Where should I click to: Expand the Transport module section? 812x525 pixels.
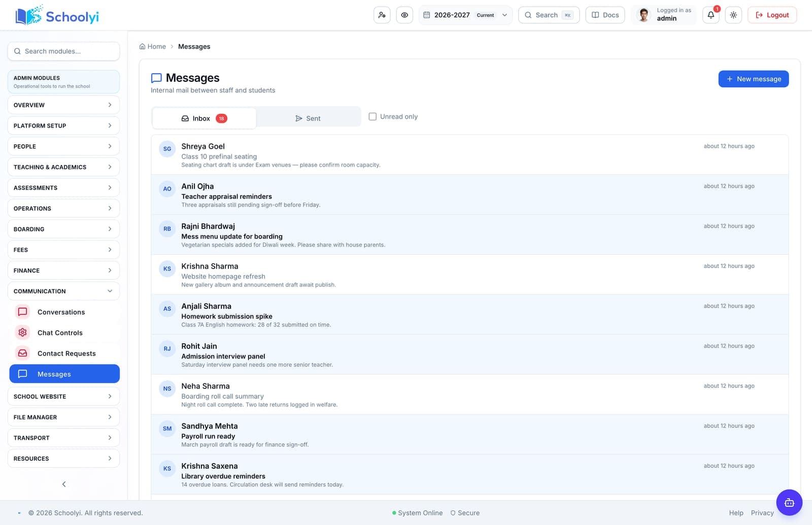pos(63,438)
